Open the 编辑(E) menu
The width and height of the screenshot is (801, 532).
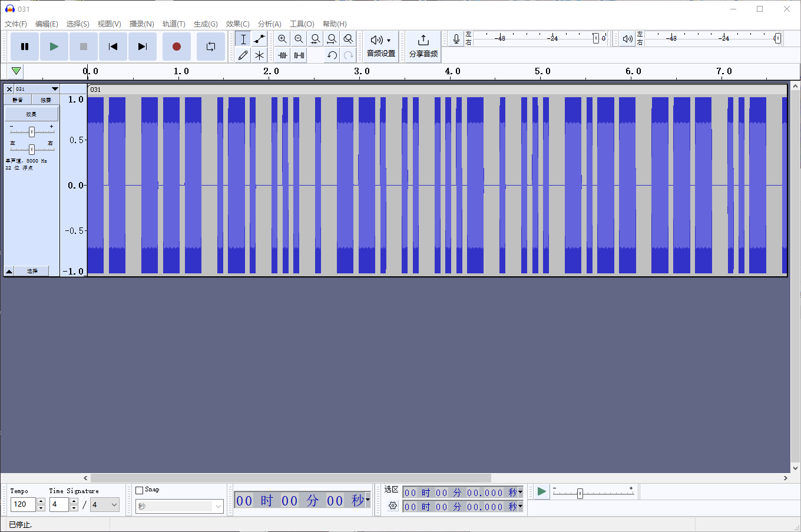coord(47,24)
